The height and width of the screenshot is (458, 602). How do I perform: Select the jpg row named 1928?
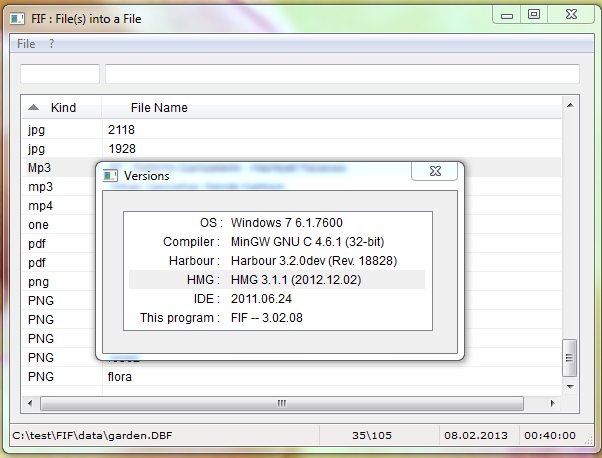(x=120, y=149)
